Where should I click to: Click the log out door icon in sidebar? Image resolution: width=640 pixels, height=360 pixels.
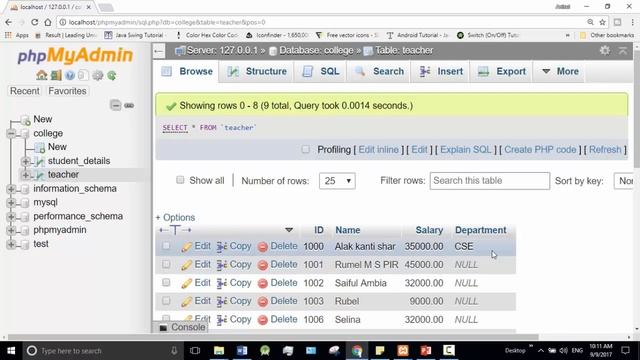(56, 76)
